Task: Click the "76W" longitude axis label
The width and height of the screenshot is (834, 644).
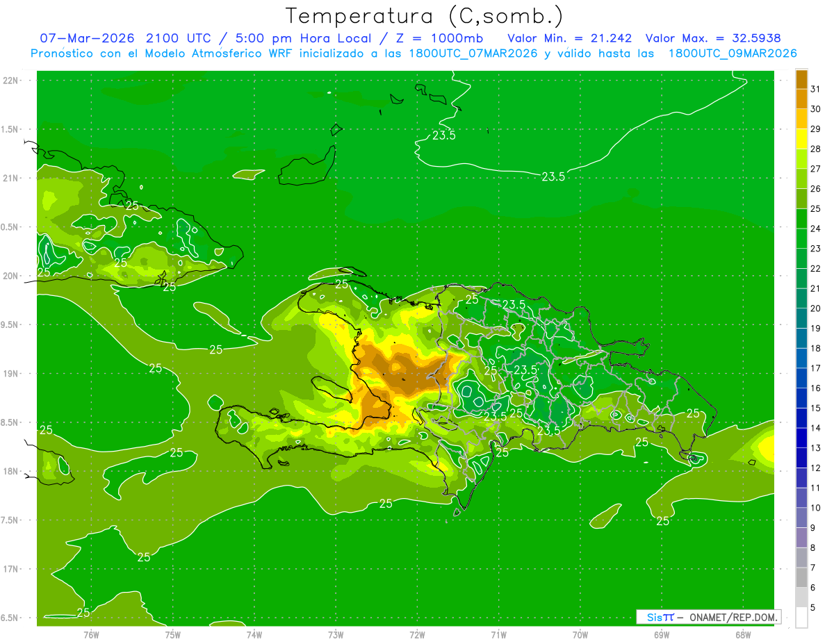Action: pos(91,635)
